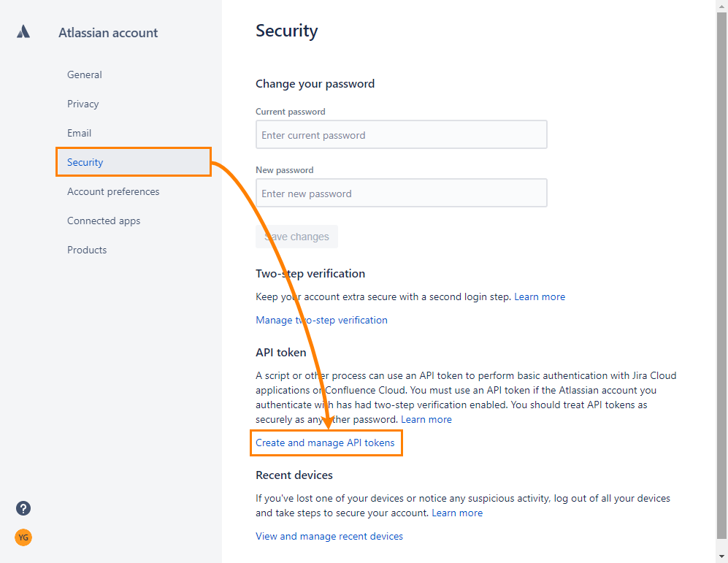728x563 pixels.
Task: Click Learn more about API tokens
Action: tap(426, 419)
